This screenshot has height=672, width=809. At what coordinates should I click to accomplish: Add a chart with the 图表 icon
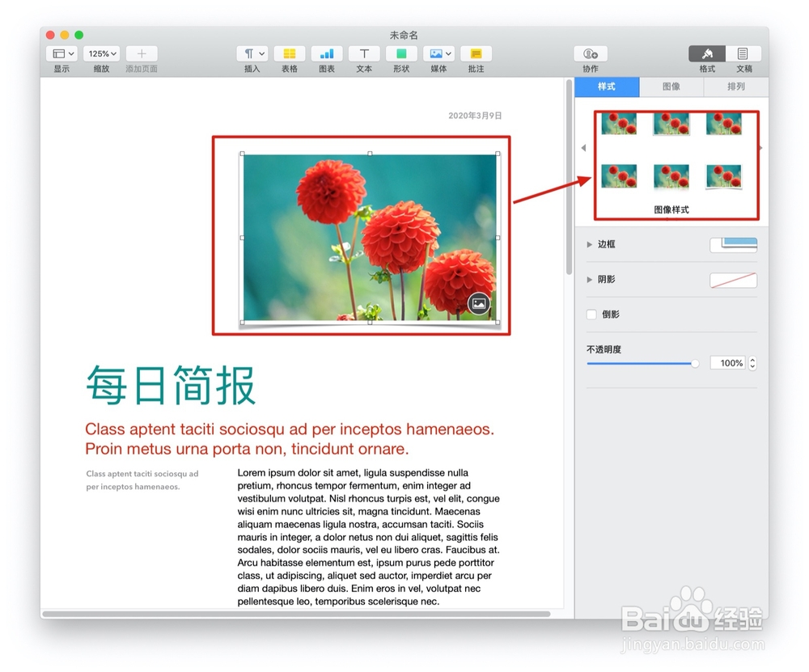click(x=326, y=53)
